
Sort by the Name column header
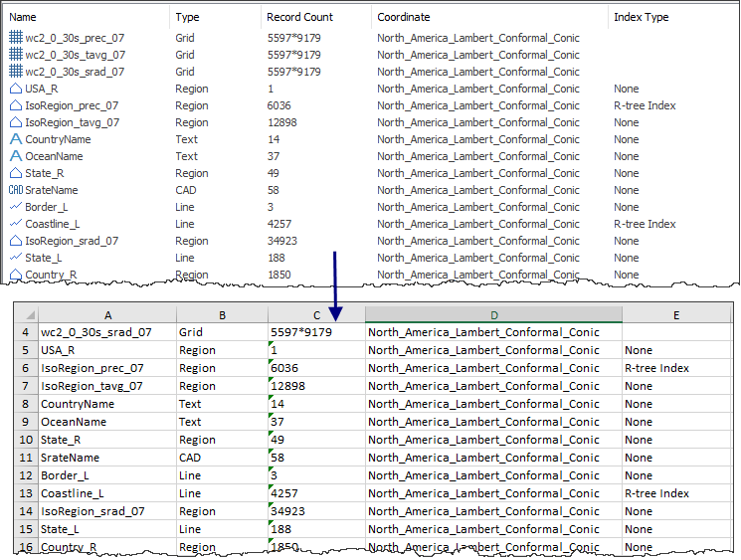click(x=23, y=17)
